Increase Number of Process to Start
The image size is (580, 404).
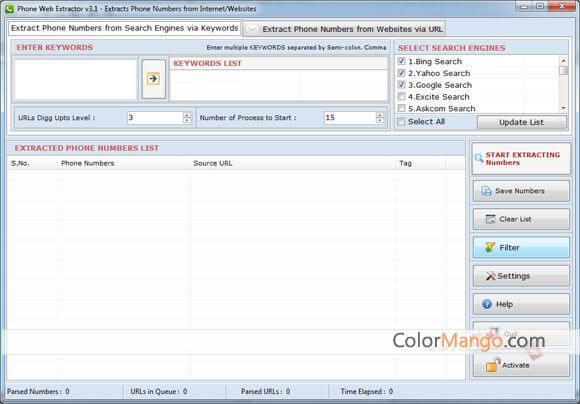pos(380,115)
